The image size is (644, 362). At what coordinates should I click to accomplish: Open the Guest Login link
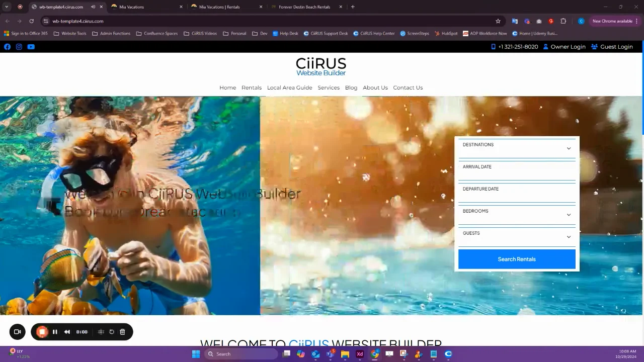pyautogui.click(x=612, y=47)
